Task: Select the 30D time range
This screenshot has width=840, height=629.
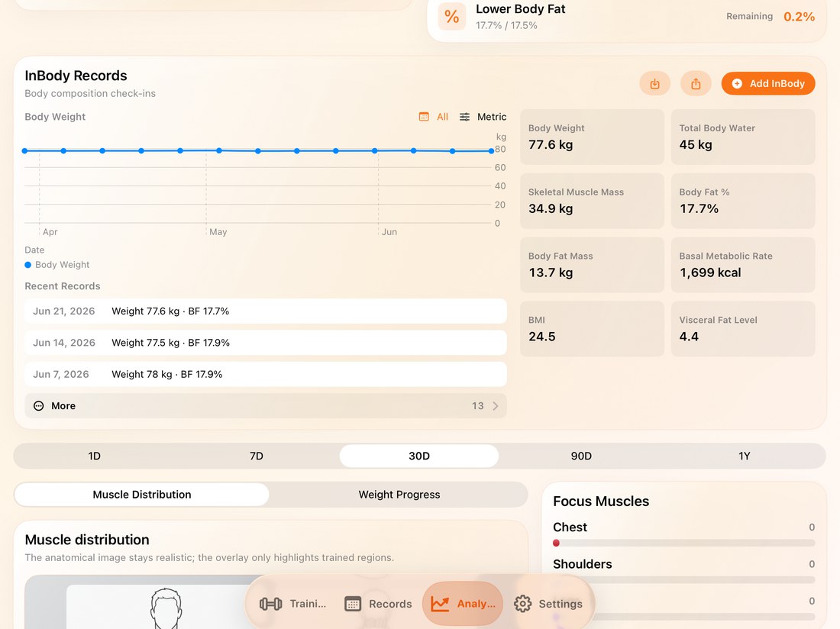Action: tap(419, 456)
